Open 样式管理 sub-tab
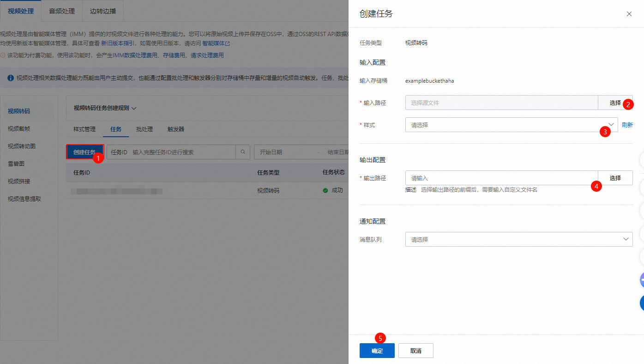The height and width of the screenshot is (364, 644). (84, 129)
